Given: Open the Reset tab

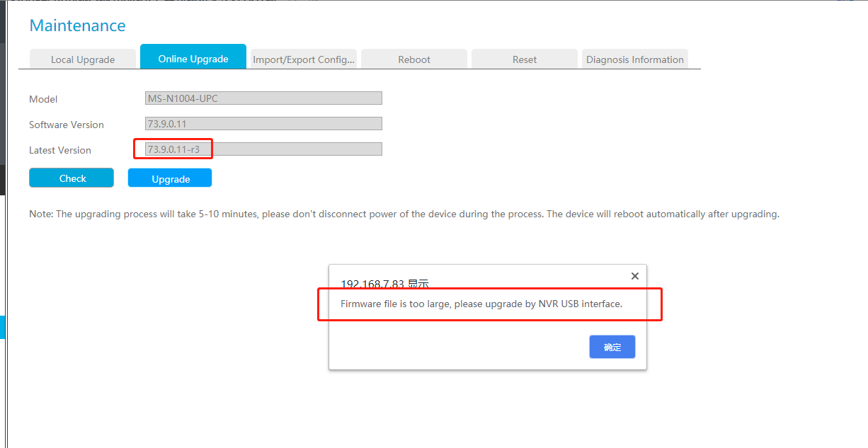Looking at the screenshot, I should point(525,59).
